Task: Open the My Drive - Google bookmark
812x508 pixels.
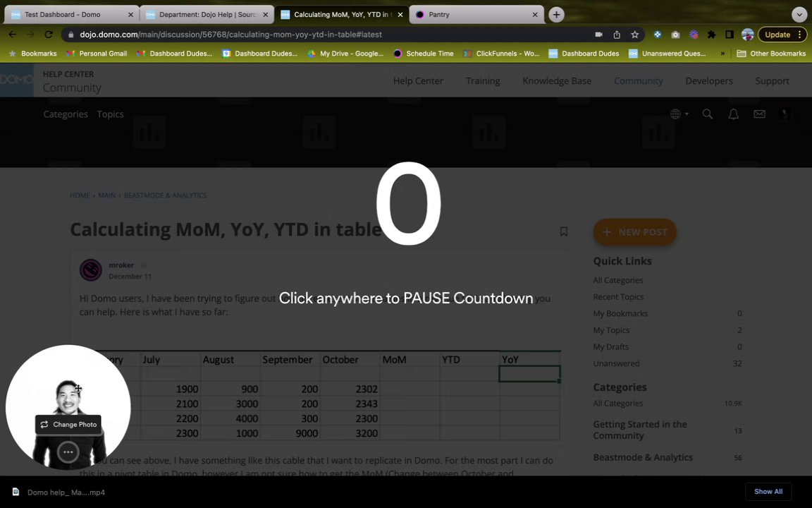Action: 345,54
